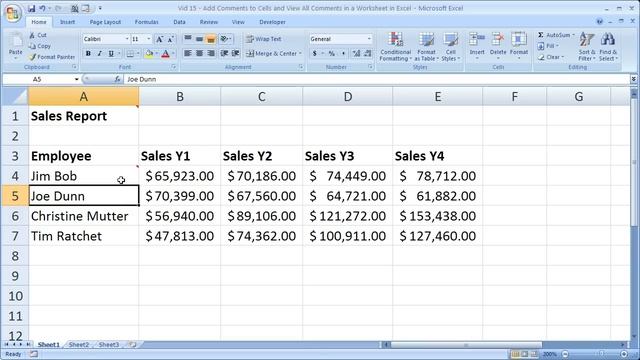Viewport: 640px width, 360px height.
Task: Open the Fill Color dropdown arrow
Action: pyautogui.click(x=156, y=53)
